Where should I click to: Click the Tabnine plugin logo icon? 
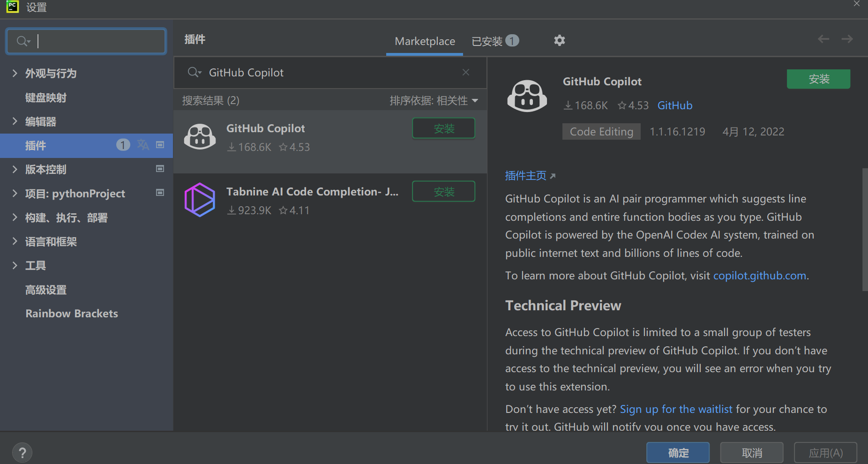(200, 200)
